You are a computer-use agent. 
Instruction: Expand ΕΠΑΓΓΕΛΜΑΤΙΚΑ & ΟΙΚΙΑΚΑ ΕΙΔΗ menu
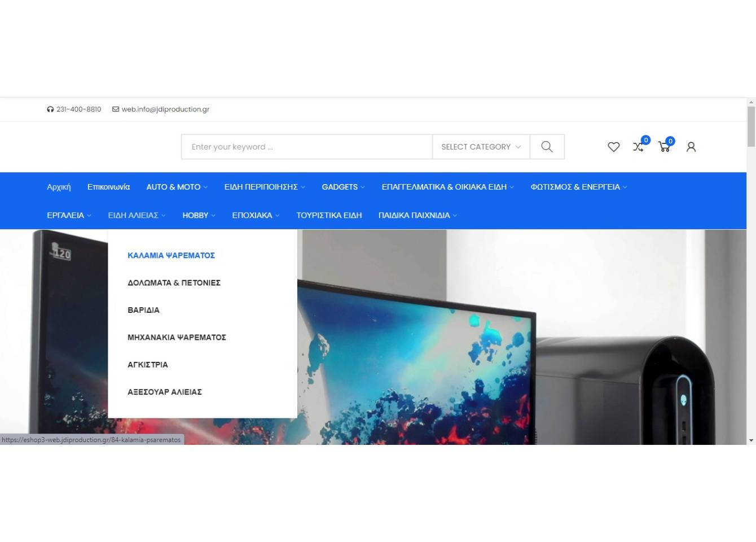[x=447, y=187]
